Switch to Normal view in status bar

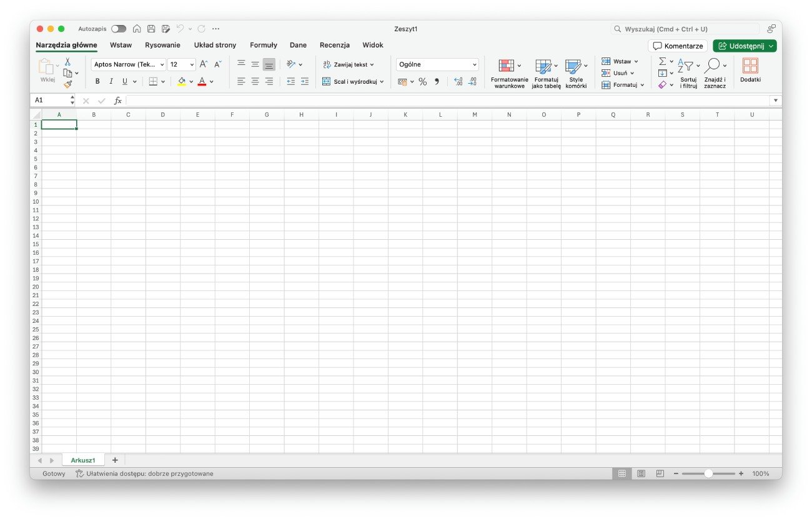pyautogui.click(x=622, y=473)
